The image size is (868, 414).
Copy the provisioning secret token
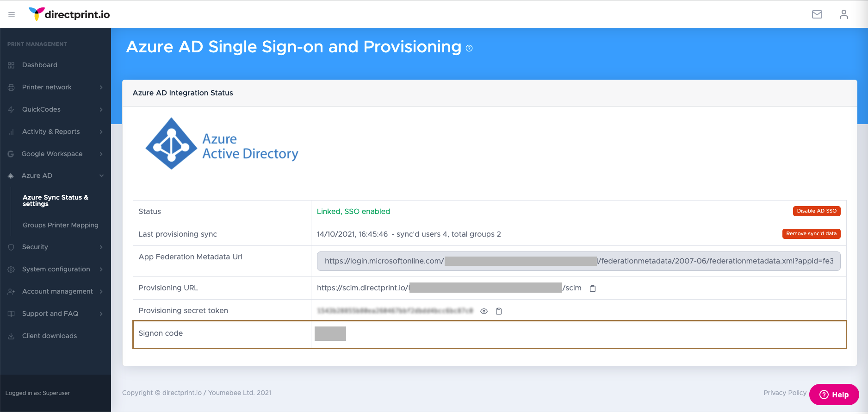[x=499, y=311]
